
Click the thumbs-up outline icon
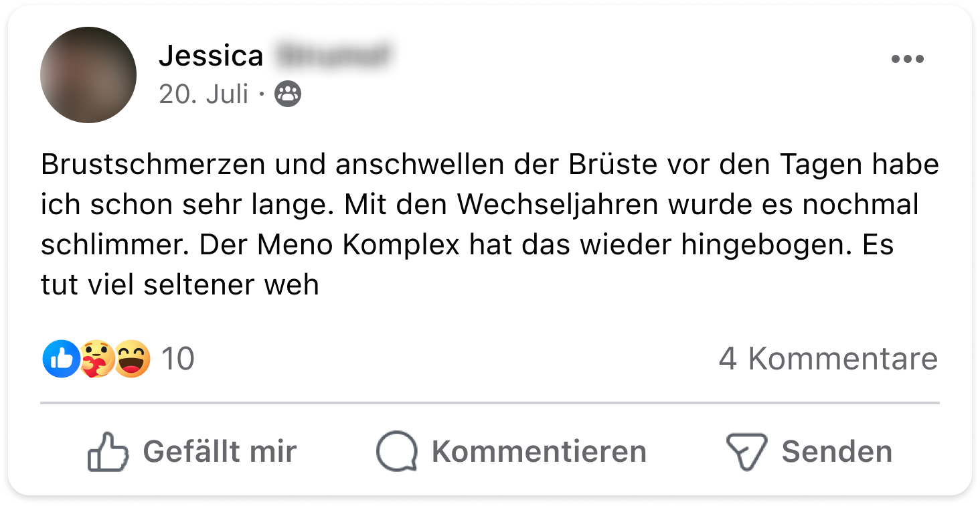tap(107, 451)
